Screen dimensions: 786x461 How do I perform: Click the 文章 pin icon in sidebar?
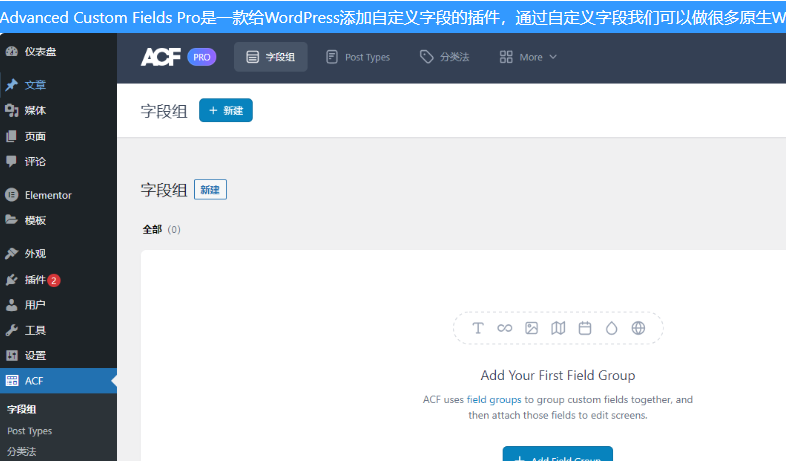click(12, 85)
